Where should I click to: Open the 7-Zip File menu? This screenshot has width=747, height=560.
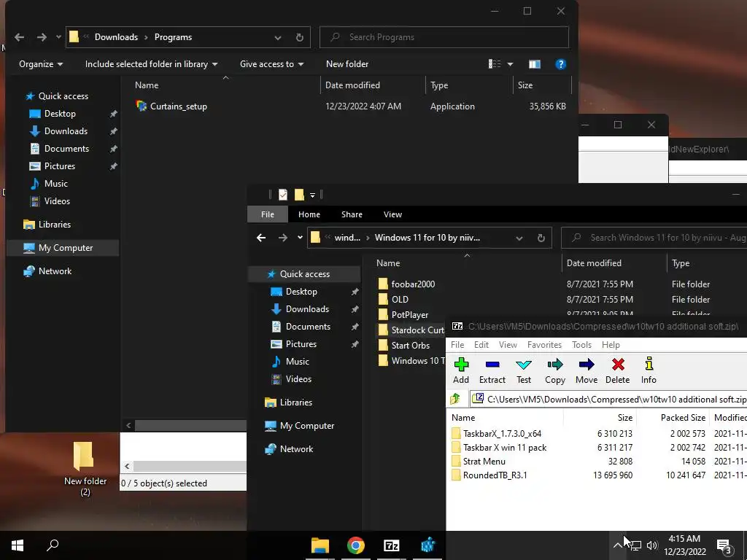457,345
